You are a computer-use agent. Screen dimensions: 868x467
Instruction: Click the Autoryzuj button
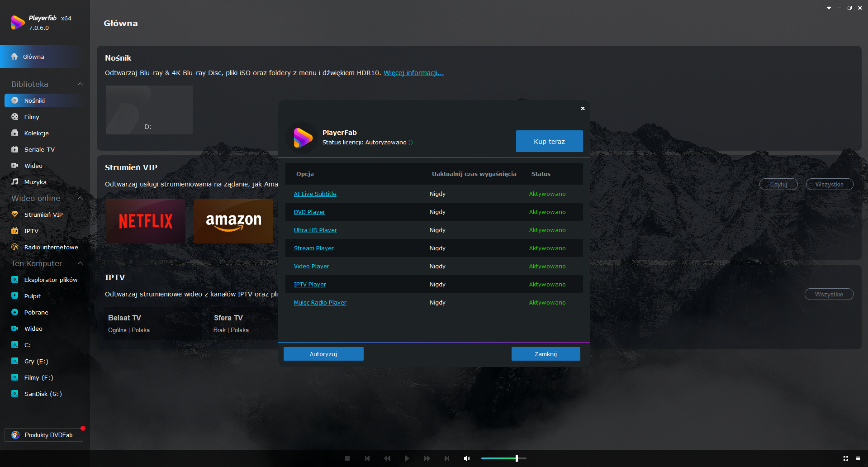[x=323, y=354]
